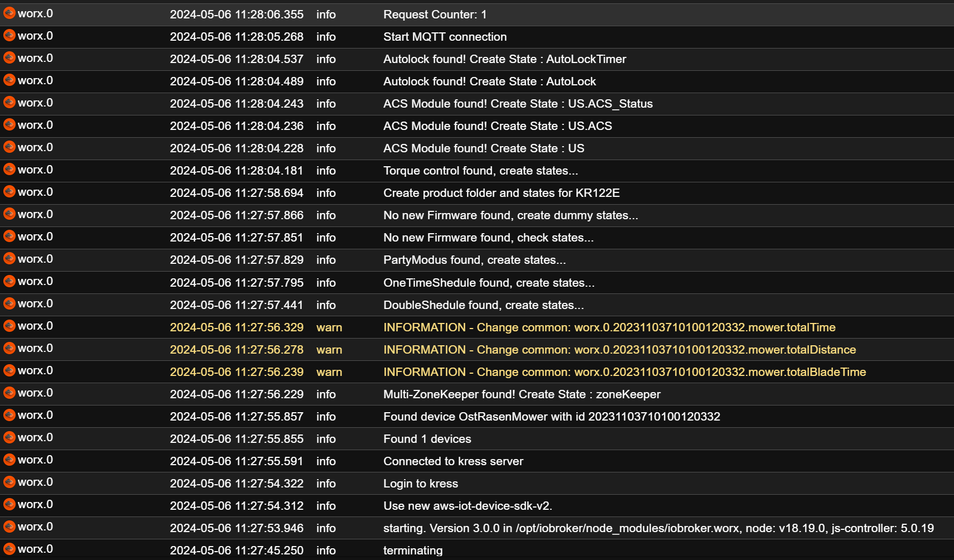The height and width of the screenshot is (560, 954).
Task: Click the worx icon in the US.ACS_Status row
Action: click(9, 103)
